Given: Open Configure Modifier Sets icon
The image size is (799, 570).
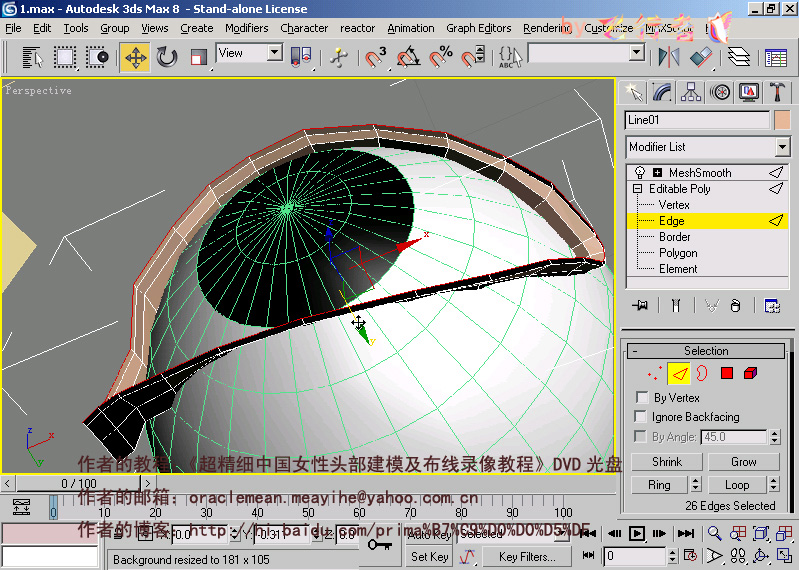Looking at the screenshot, I should click(x=773, y=306).
